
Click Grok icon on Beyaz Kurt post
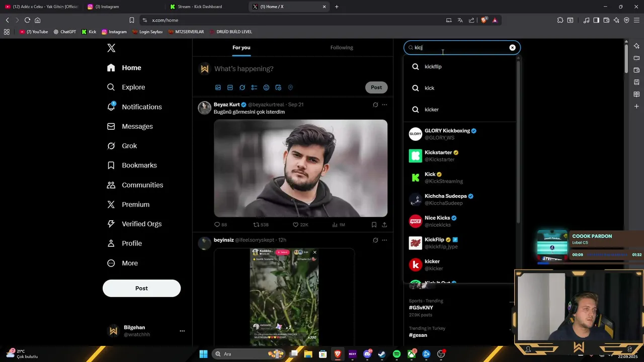pyautogui.click(x=375, y=105)
